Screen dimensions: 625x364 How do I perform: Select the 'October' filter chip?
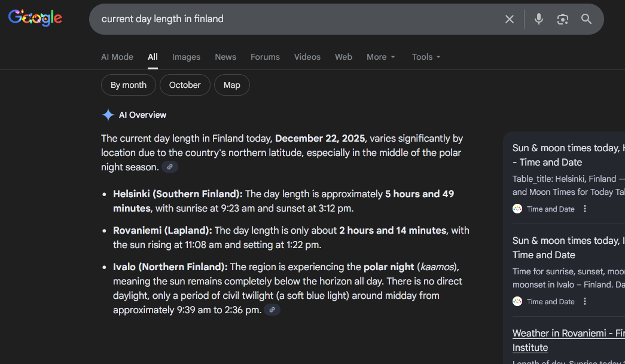(185, 85)
